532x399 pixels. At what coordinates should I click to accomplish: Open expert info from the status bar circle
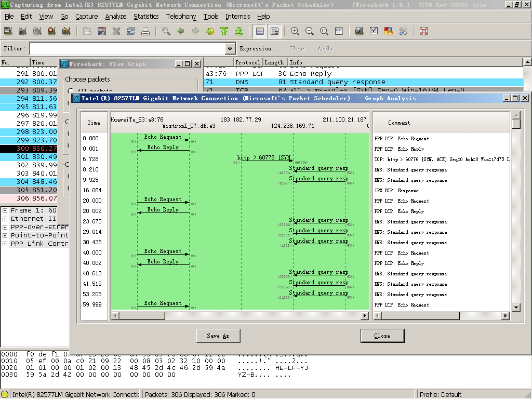(x=5, y=394)
